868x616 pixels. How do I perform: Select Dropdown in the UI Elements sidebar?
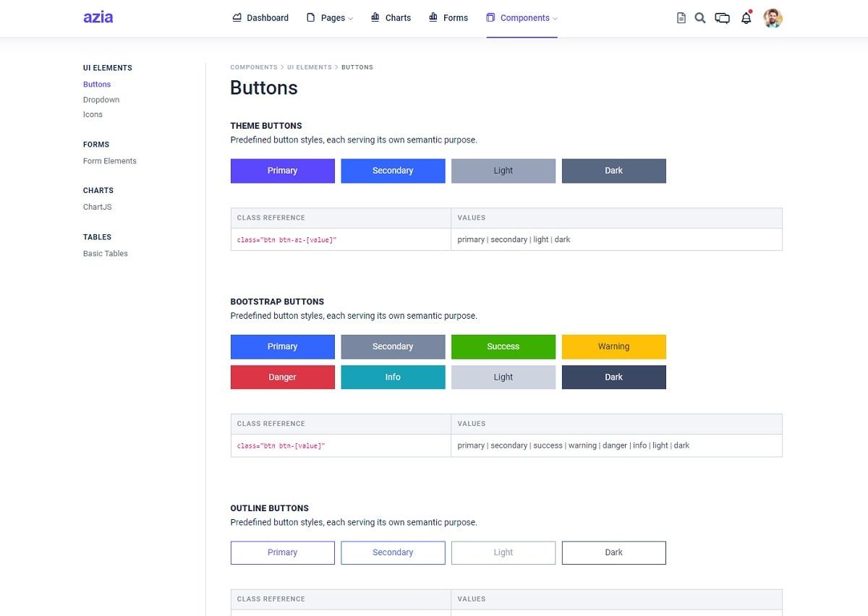coord(101,99)
